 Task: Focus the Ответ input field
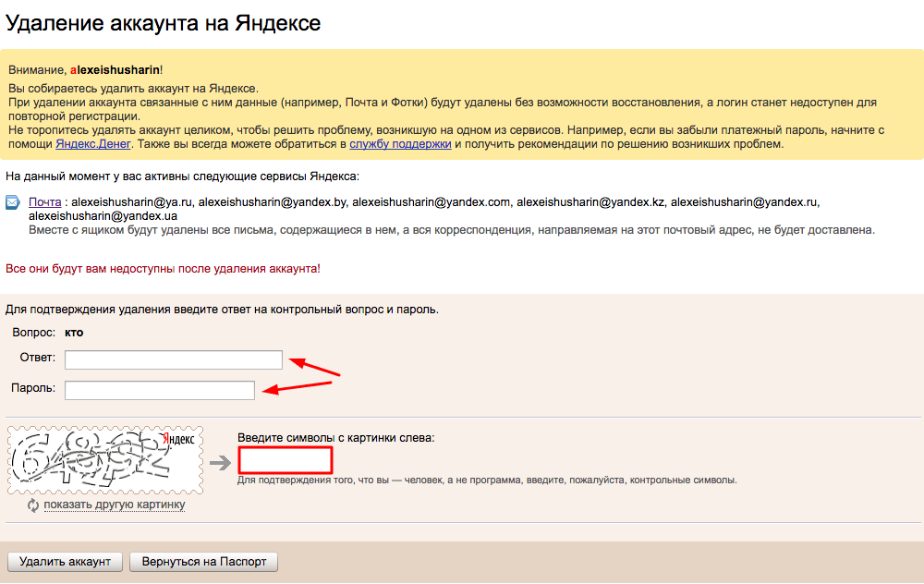174,359
